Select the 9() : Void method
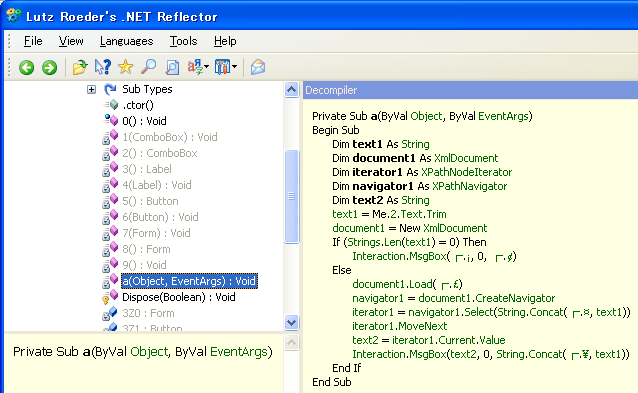638x393 pixels. pos(144,265)
